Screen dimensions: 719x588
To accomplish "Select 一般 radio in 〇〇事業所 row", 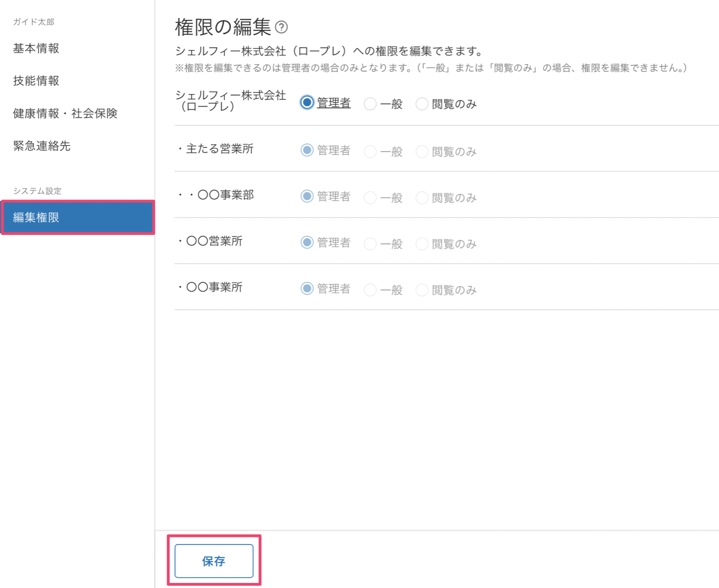I will point(370,289).
